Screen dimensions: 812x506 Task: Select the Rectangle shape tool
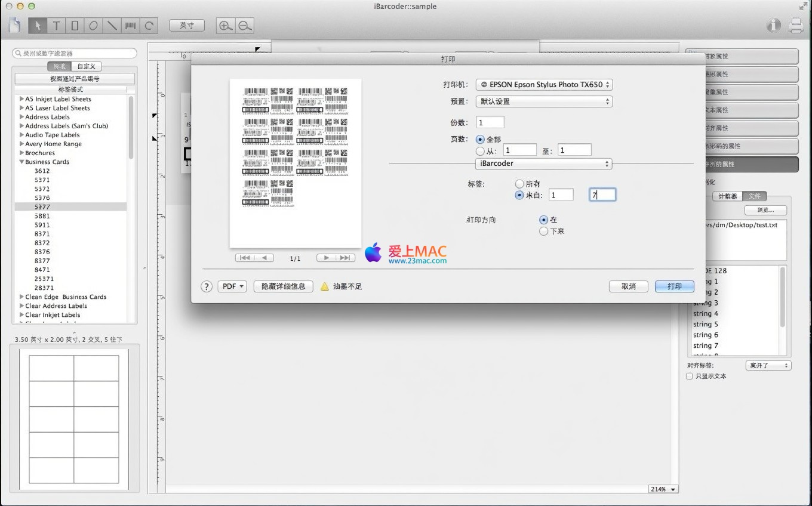(75, 26)
